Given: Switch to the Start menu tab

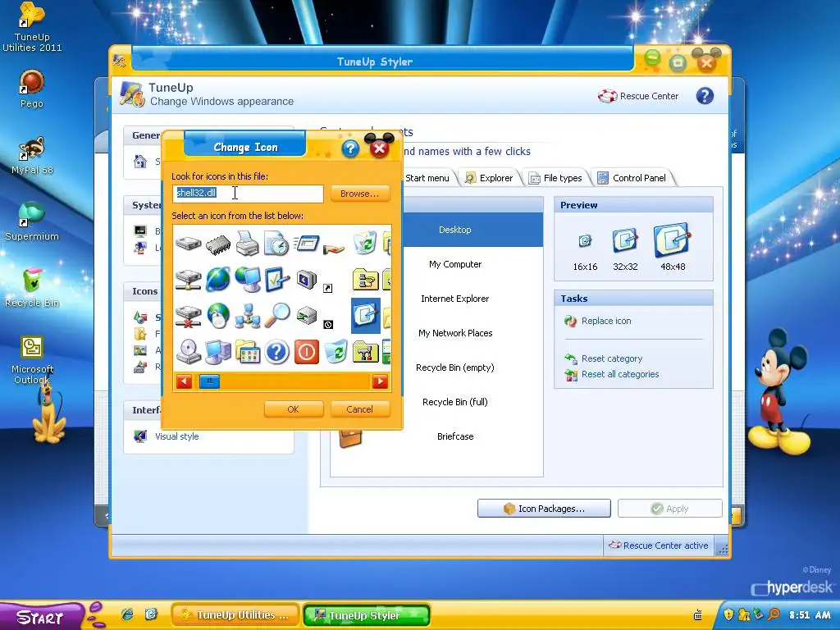Looking at the screenshot, I should pos(427,178).
